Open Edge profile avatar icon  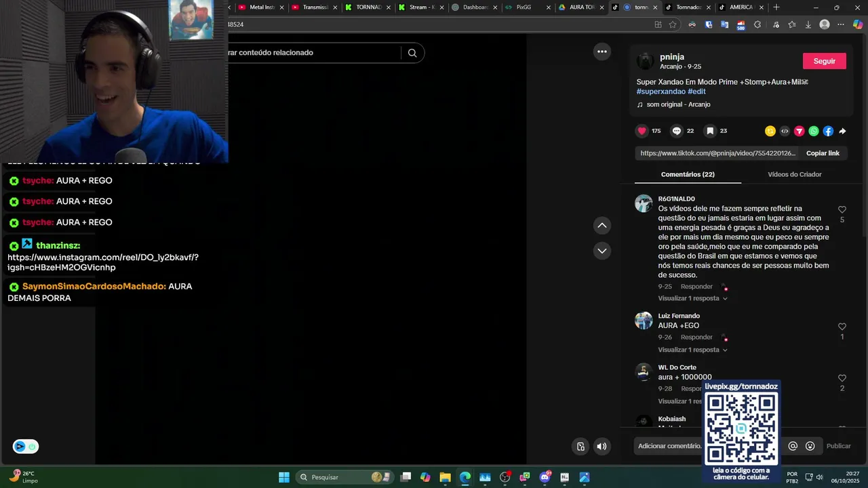coord(825,24)
